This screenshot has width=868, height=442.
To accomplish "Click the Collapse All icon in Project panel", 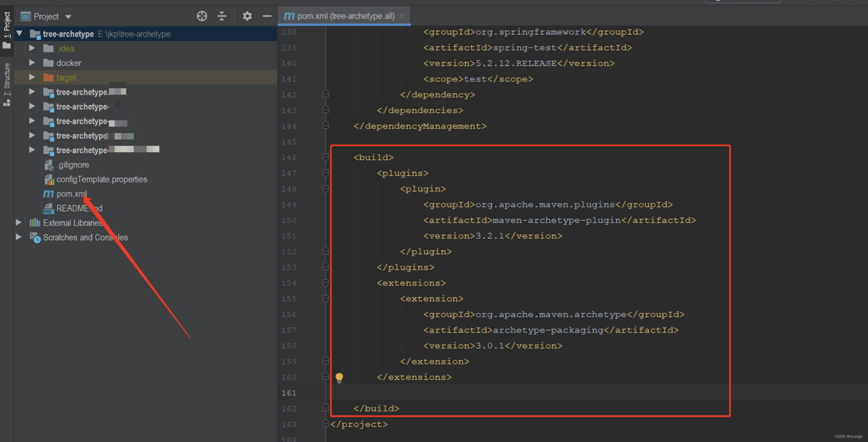I will [222, 16].
